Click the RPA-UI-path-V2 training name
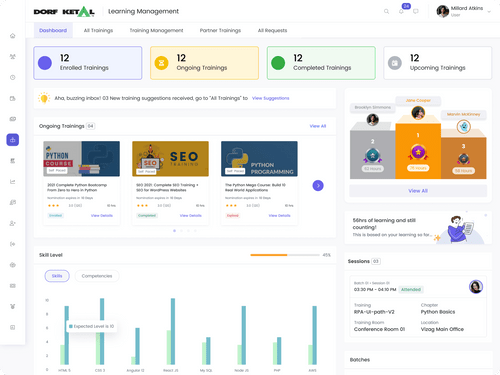The height and width of the screenshot is (375, 500). tap(374, 312)
